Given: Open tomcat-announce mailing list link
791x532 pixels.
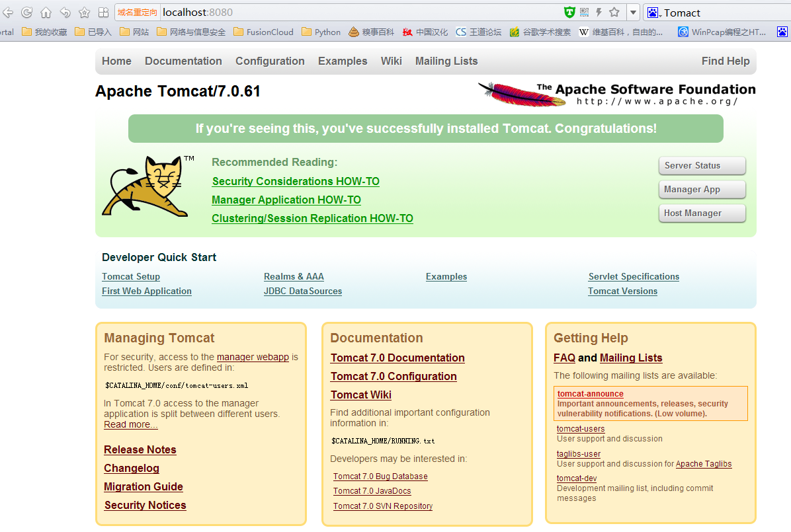Looking at the screenshot, I should tap(590, 394).
